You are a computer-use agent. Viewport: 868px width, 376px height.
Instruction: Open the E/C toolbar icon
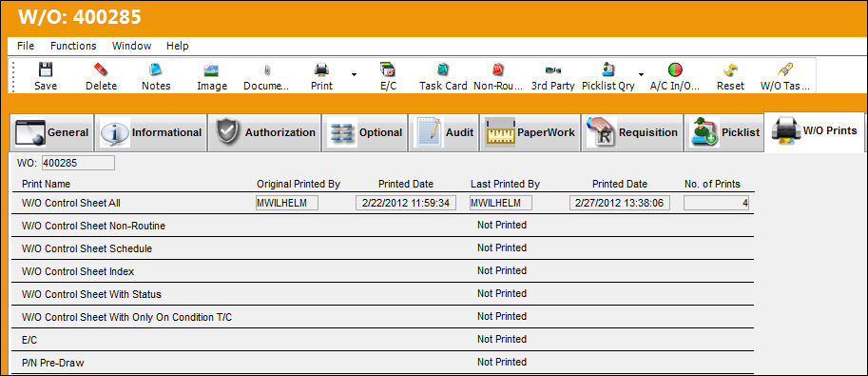(x=388, y=69)
